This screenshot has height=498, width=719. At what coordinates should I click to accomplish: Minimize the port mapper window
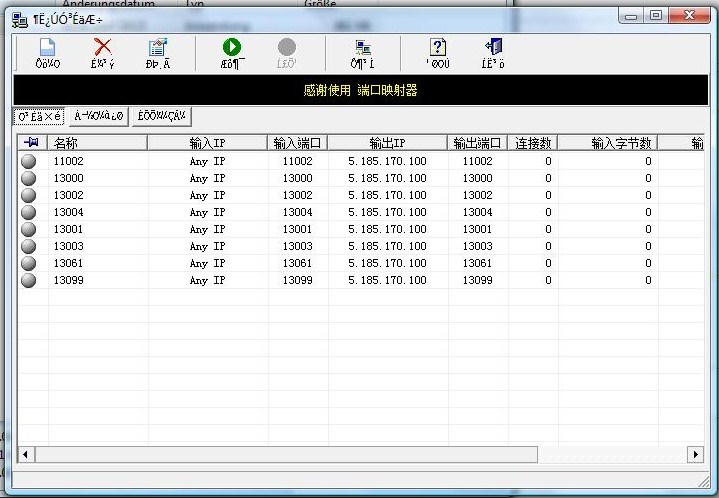631,16
